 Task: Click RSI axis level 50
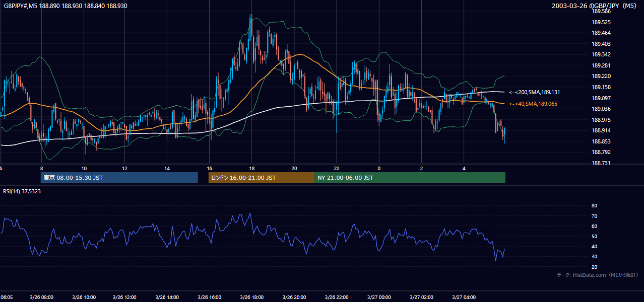594,236
